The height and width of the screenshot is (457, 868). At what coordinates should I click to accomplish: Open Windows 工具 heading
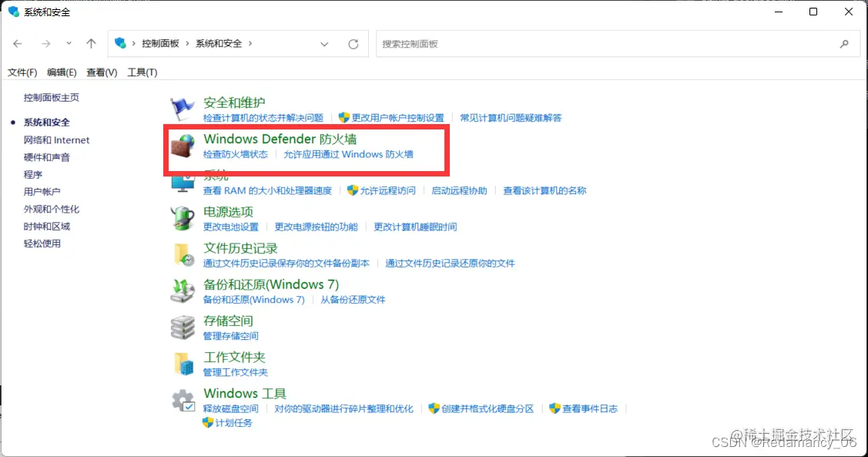pyautogui.click(x=245, y=393)
